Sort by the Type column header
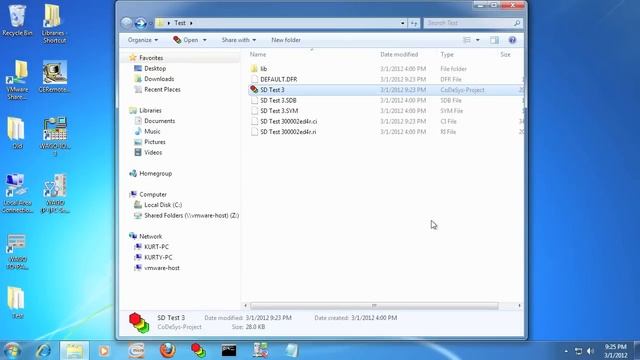Screen dimensions: 640x360 tap(447, 54)
